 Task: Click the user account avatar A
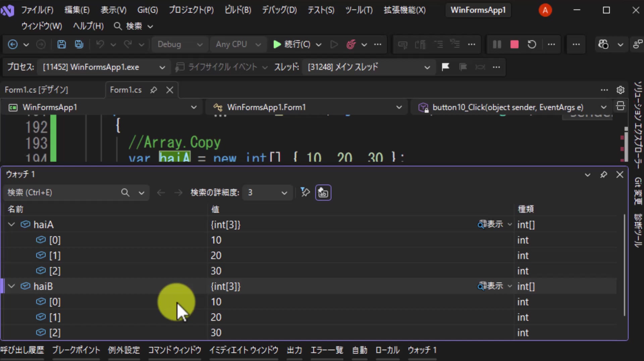coord(545,10)
